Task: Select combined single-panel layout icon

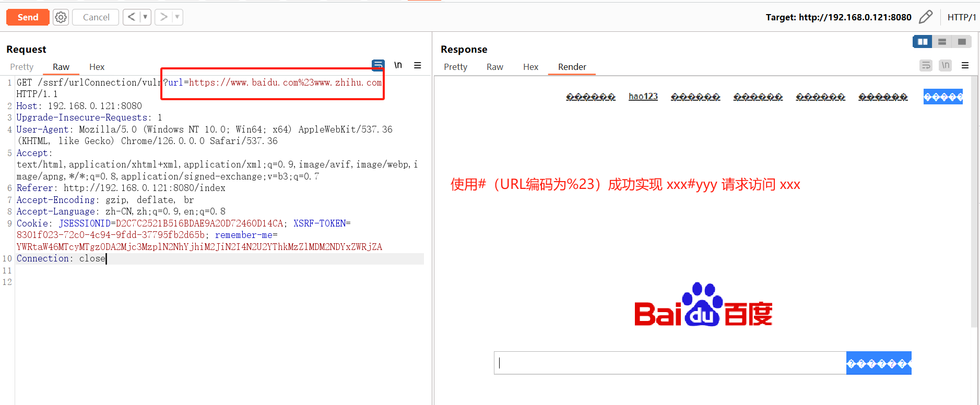Action: [962, 42]
